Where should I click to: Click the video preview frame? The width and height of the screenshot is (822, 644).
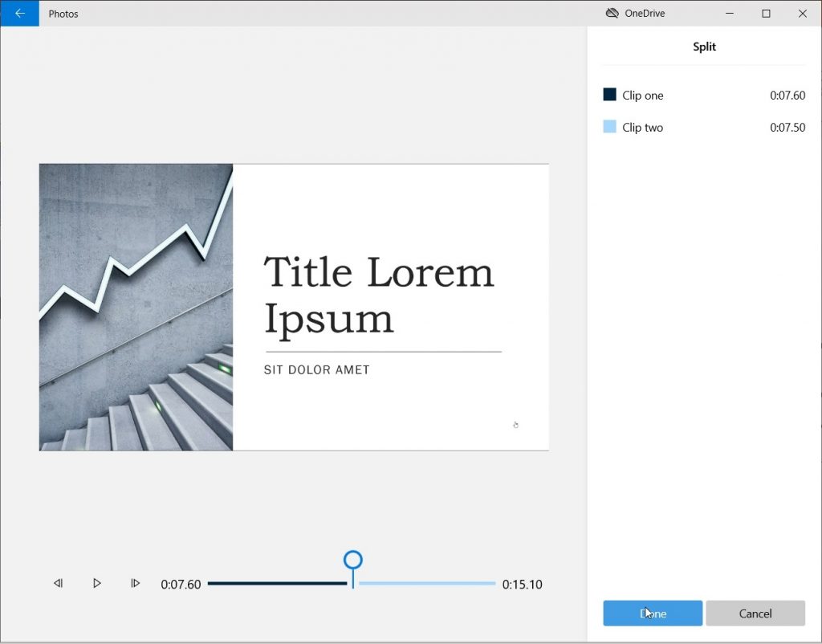click(294, 308)
